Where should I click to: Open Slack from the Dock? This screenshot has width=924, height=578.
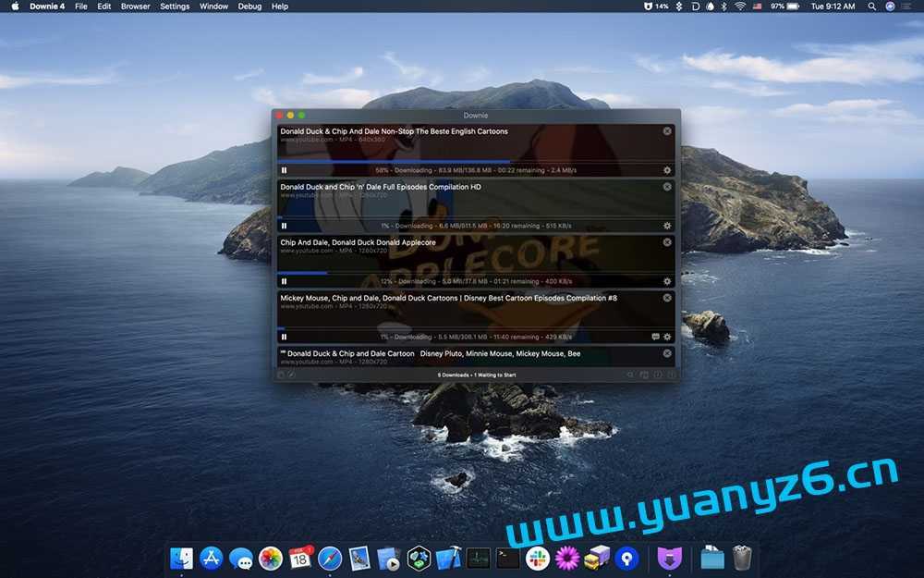tap(538, 559)
